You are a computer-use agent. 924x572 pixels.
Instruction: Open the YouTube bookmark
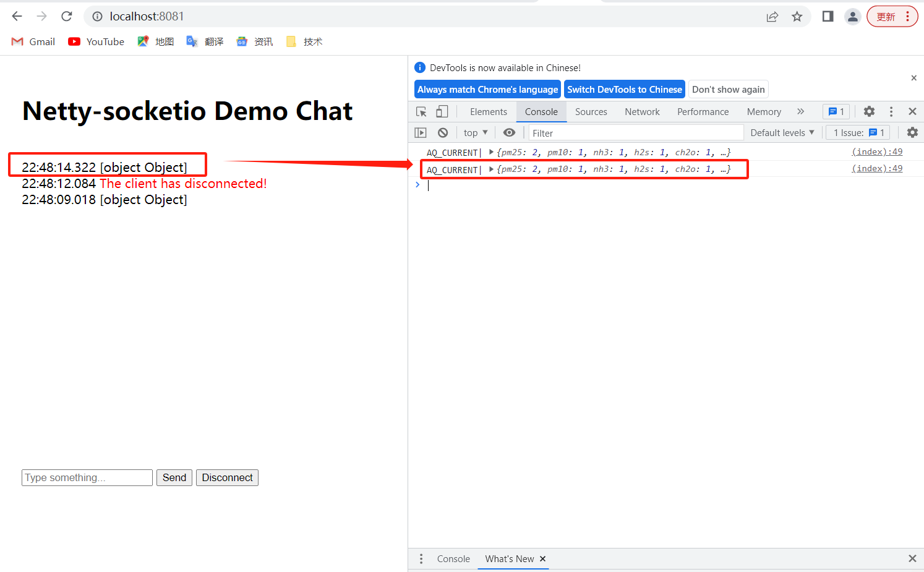[96, 41]
